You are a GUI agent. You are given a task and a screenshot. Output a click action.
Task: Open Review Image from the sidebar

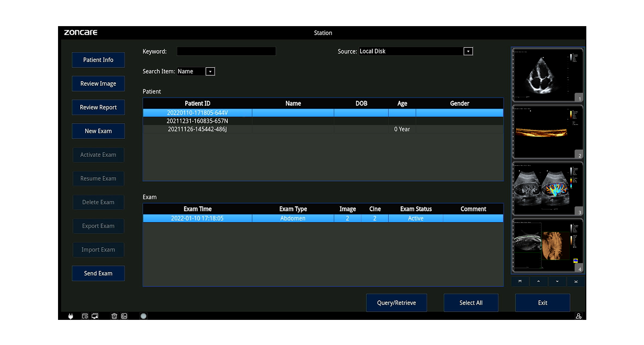98,84
